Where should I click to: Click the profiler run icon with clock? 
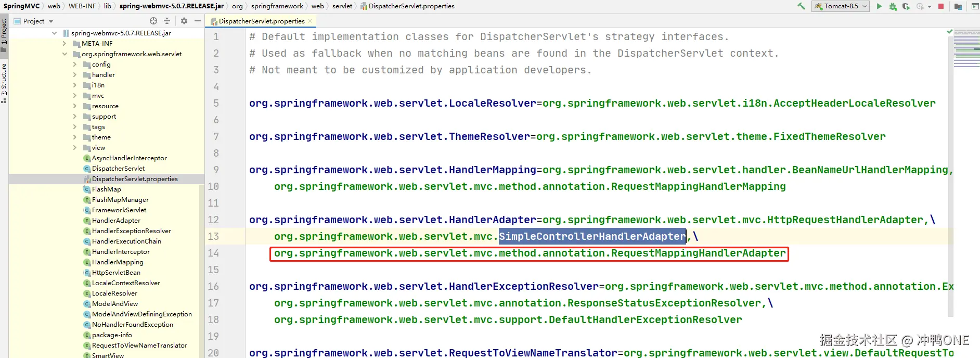[920, 6]
